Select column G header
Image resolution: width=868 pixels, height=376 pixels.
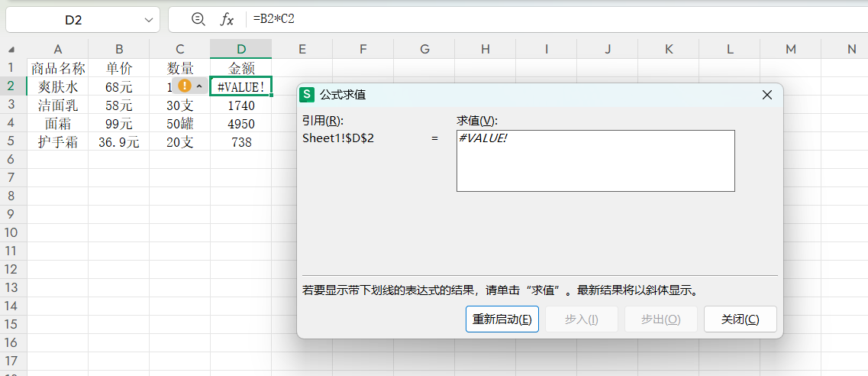(x=424, y=49)
